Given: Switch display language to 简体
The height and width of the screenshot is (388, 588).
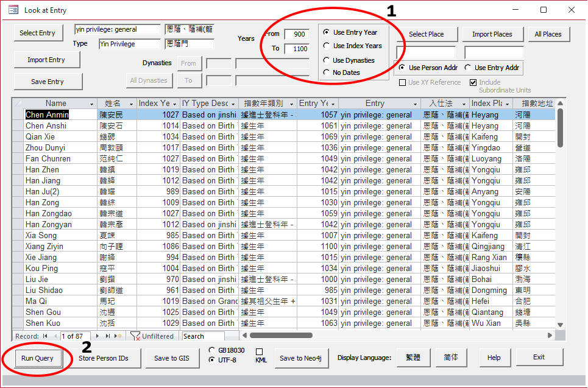Looking at the screenshot, I should point(451,358).
